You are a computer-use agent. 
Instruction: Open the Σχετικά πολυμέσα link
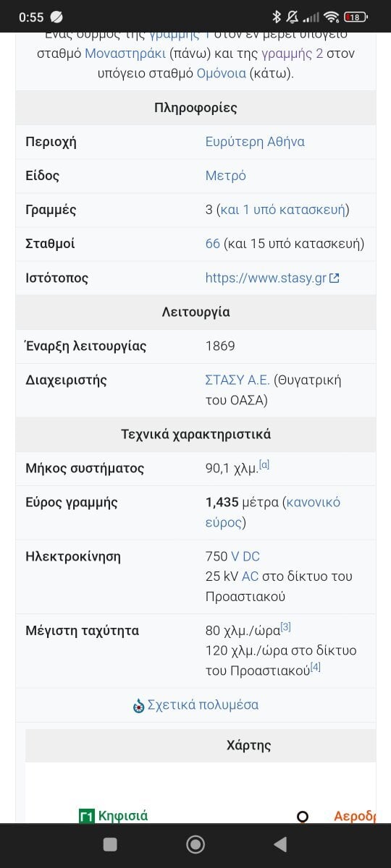[x=203, y=705]
